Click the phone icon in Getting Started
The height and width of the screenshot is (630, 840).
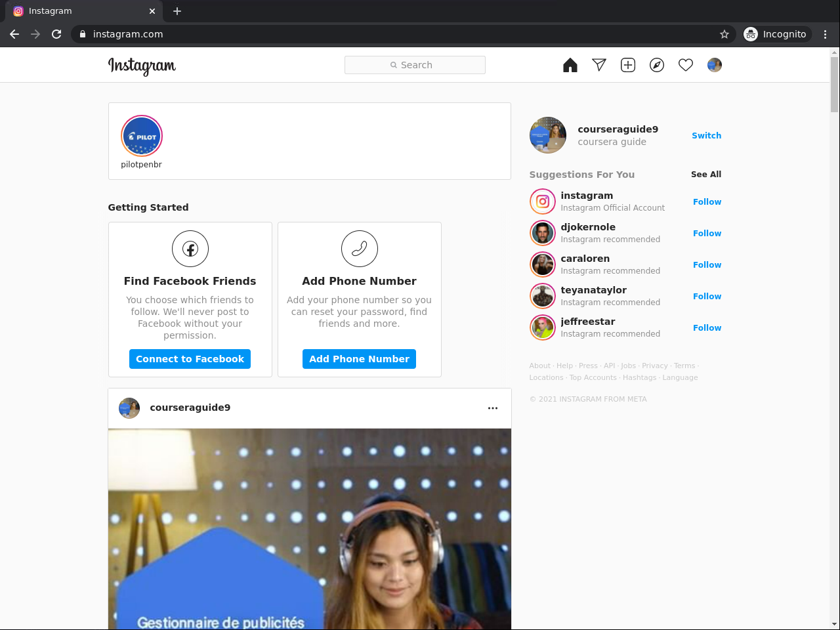point(360,249)
